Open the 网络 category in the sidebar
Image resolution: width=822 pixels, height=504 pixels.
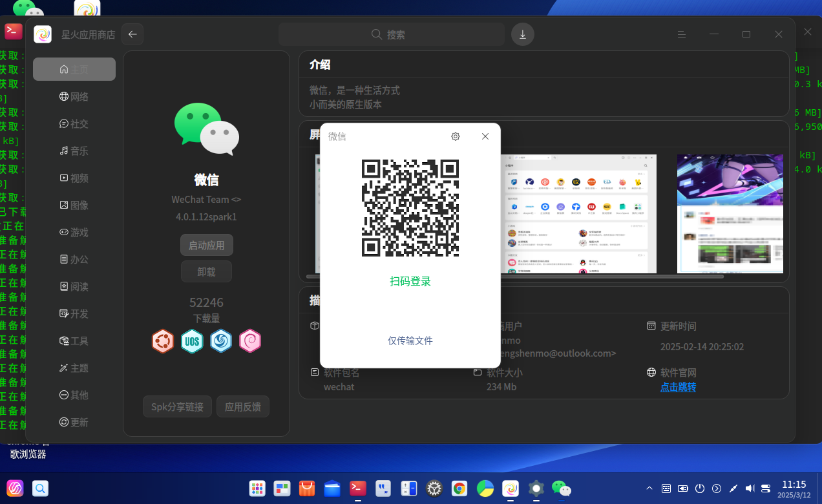(74, 96)
